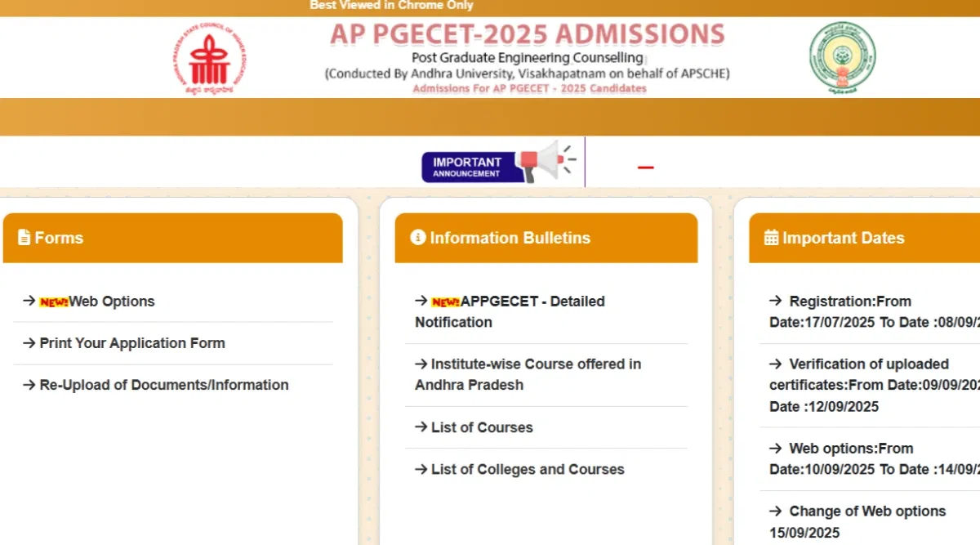Open the Web Options link

coord(112,302)
